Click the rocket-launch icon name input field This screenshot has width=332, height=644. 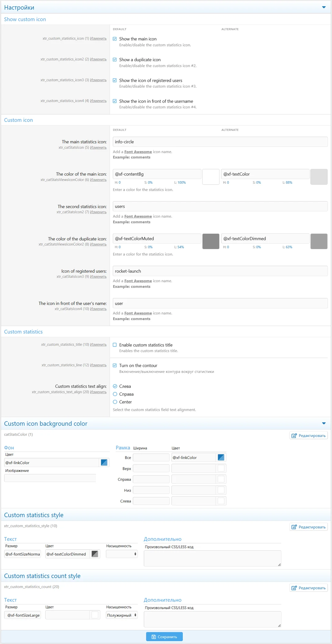click(x=220, y=271)
